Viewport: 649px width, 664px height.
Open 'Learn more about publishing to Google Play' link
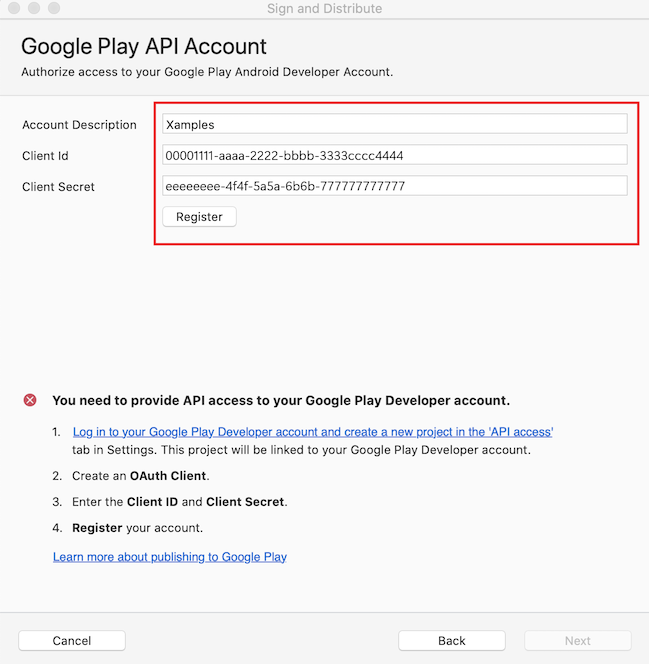coord(170,557)
